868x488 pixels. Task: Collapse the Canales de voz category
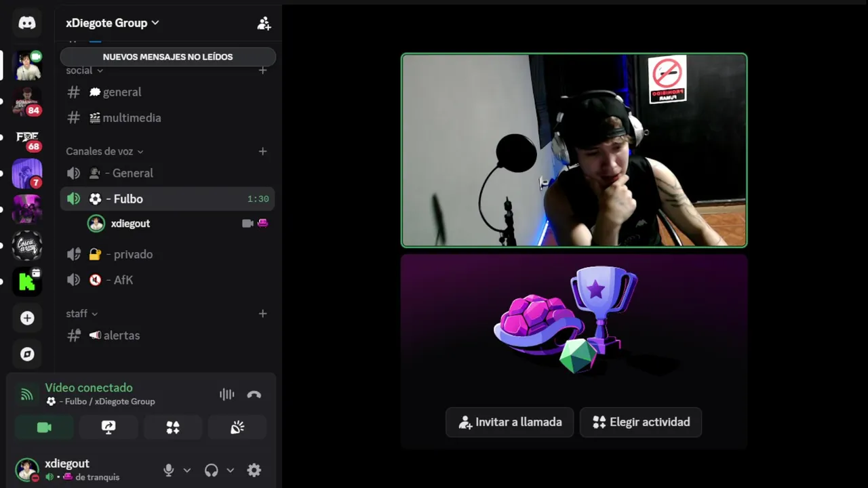point(104,151)
